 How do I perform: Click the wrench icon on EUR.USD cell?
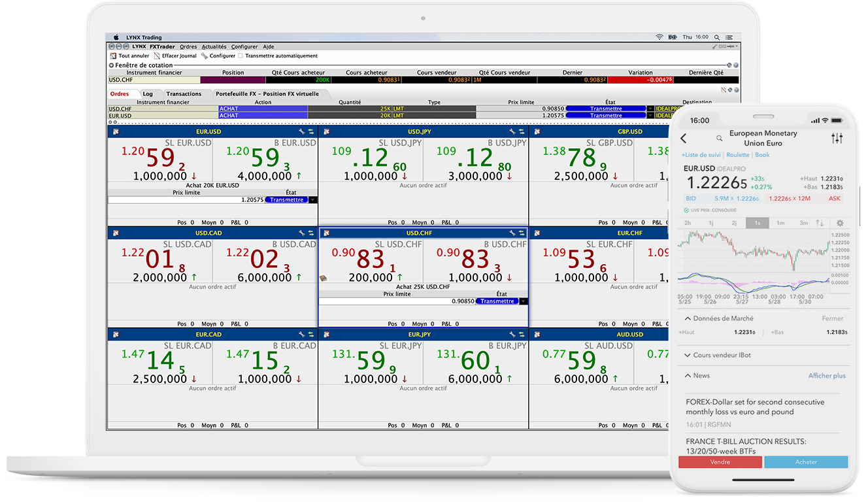302,131
